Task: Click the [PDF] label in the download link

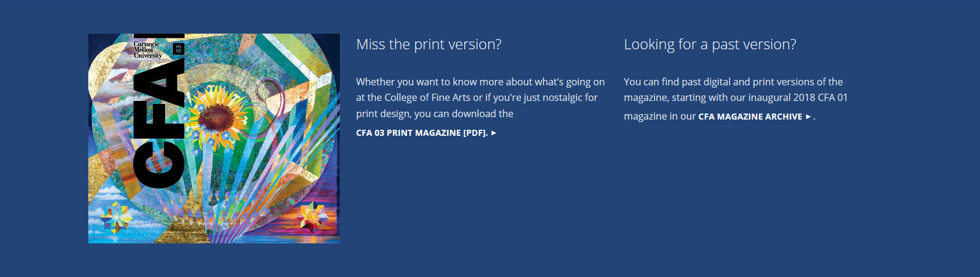Action: 476,133
